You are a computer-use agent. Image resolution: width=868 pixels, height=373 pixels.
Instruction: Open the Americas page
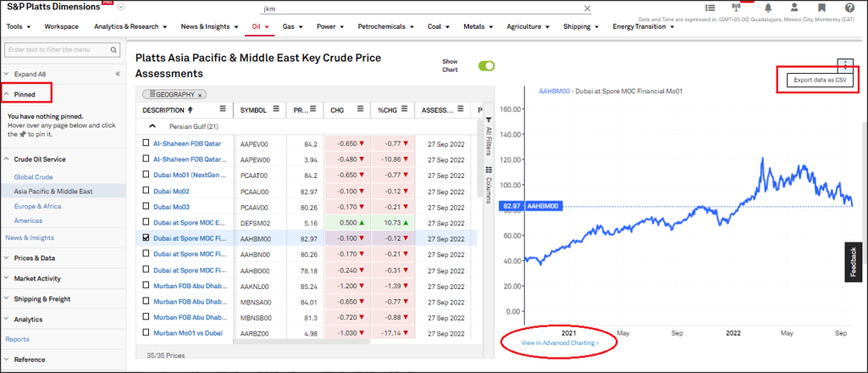(x=28, y=220)
